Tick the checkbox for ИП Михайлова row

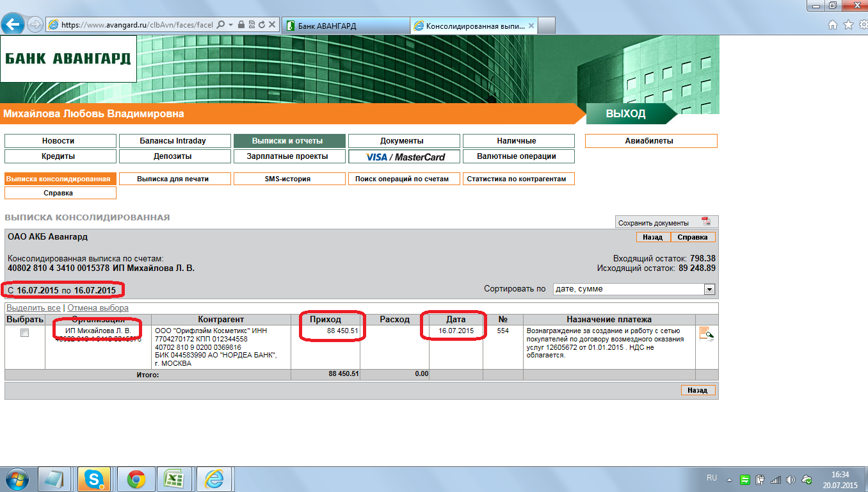[x=24, y=333]
